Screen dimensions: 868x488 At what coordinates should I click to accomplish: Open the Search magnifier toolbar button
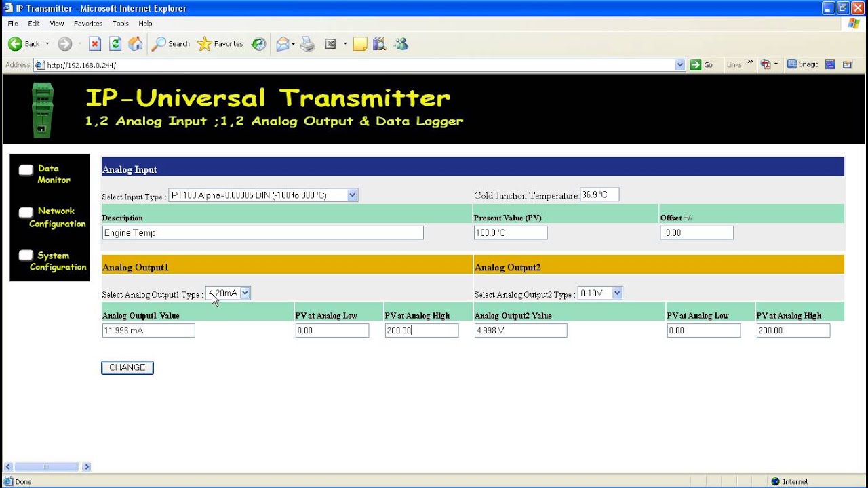[171, 44]
